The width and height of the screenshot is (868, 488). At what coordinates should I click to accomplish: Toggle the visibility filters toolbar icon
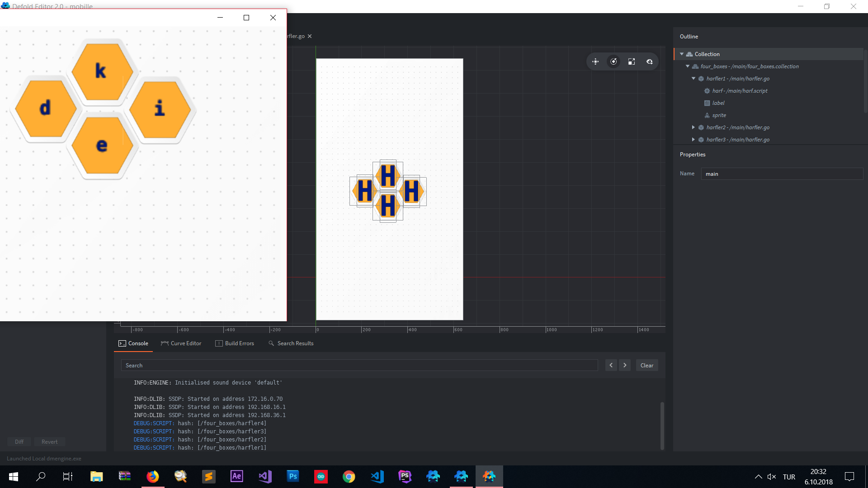point(650,62)
